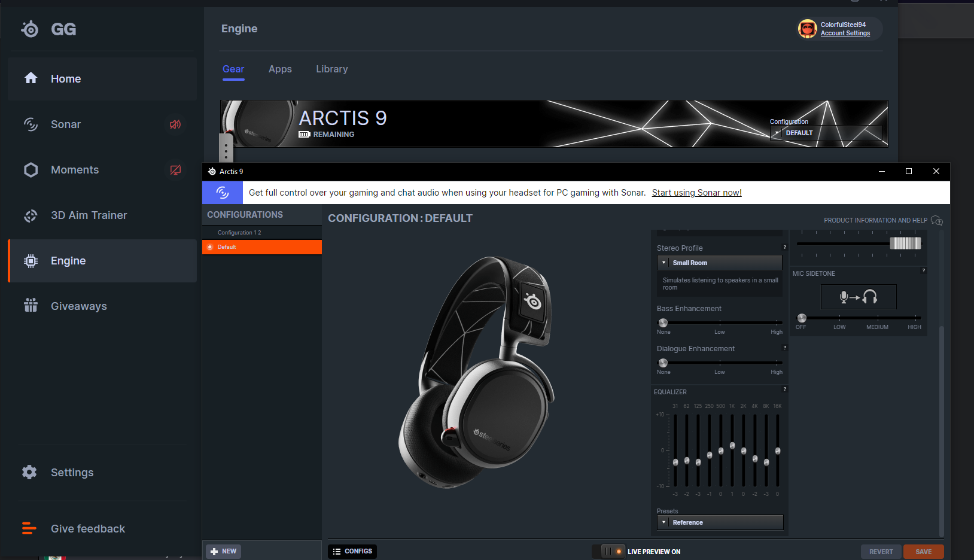Switch to the Gear tab

coord(233,69)
